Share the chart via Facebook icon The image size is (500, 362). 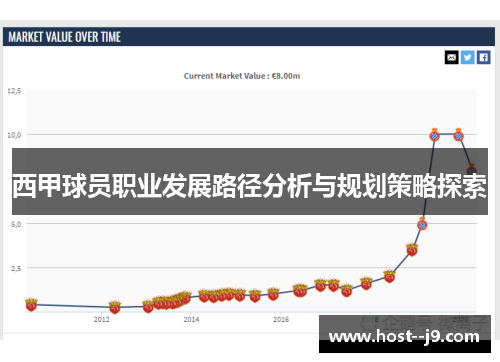coord(483,57)
